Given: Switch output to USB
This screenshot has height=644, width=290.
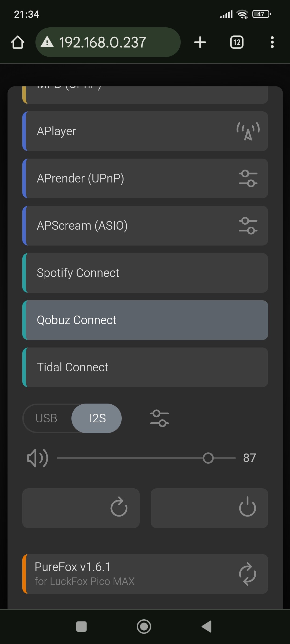Looking at the screenshot, I should (46, 418).
